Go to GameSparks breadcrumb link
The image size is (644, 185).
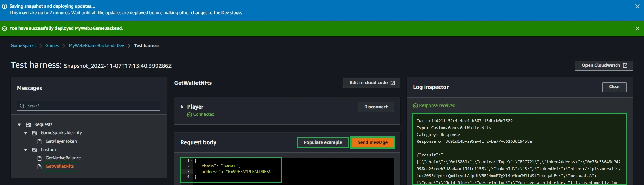tap(23, 46)
